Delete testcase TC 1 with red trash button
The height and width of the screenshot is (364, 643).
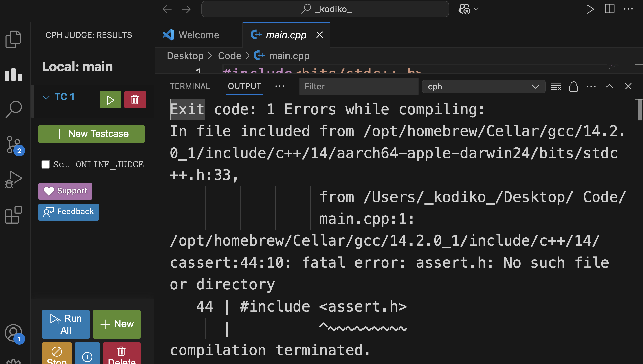(x=135, y=100)
